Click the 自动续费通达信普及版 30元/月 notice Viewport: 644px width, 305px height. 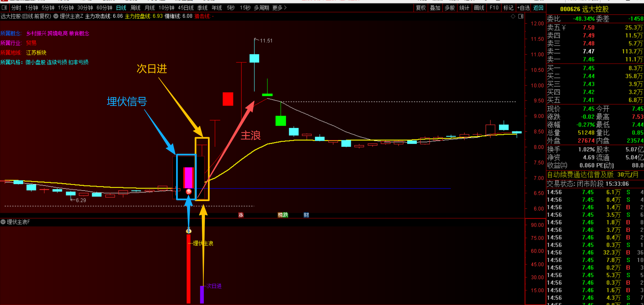pos(593,175)
